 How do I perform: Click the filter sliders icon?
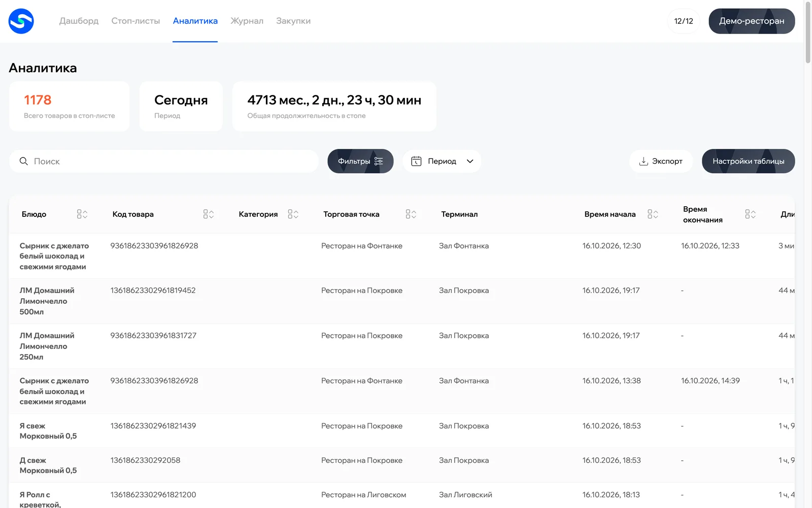point(379,161)
